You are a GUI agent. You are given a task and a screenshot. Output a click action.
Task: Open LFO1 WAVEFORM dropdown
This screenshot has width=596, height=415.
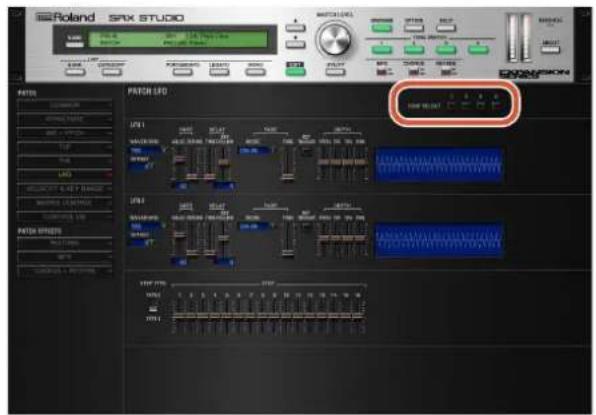point(147,150)
